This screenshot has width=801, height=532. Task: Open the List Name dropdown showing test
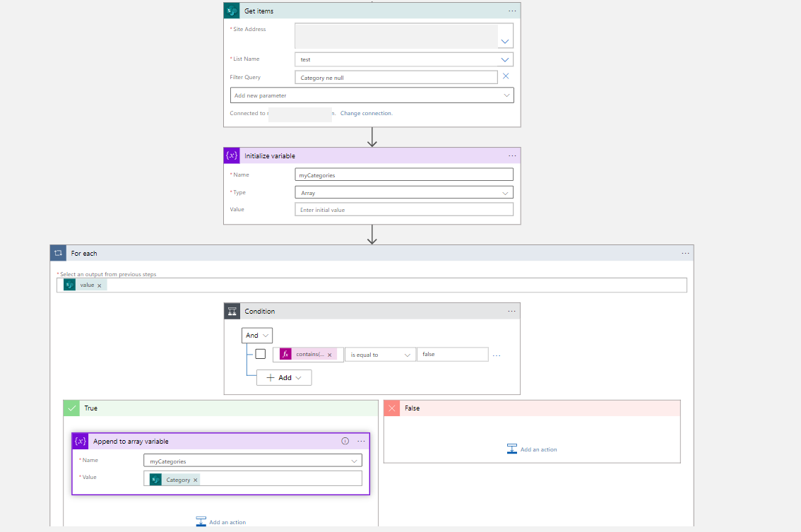[505, 60]
